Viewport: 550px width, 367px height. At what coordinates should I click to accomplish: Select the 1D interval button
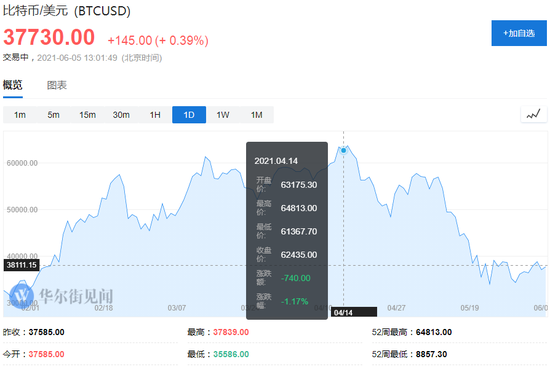(189, 115)
